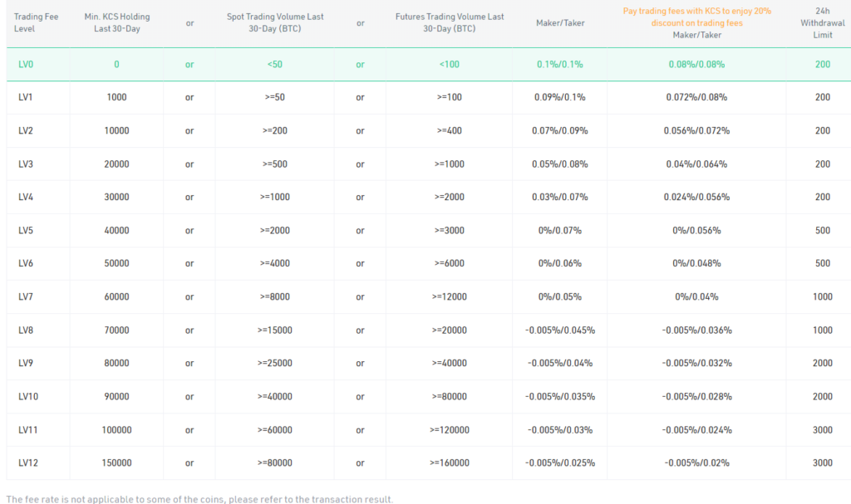Click the green <50 spot volume cell
The width and height of the screenshot is (851, 504).
click(x=274, y=64)
